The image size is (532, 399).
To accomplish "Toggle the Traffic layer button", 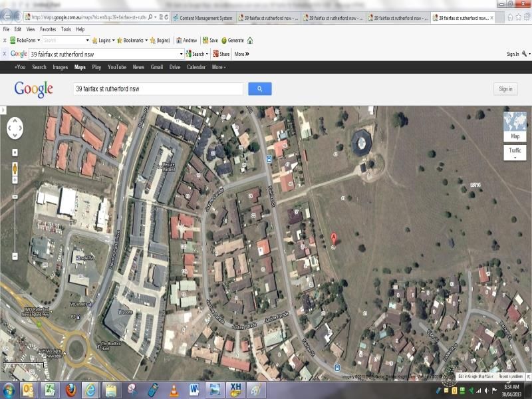I will 515,152.
